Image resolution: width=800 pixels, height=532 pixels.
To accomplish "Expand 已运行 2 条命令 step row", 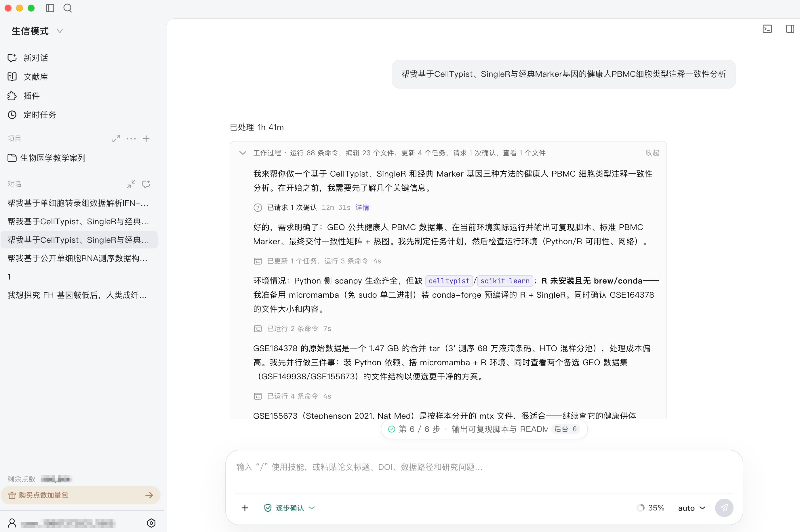I will (292, 329).
